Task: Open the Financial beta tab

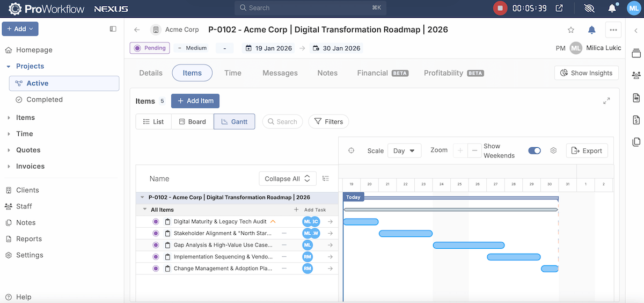Action: tap(383, 73)
